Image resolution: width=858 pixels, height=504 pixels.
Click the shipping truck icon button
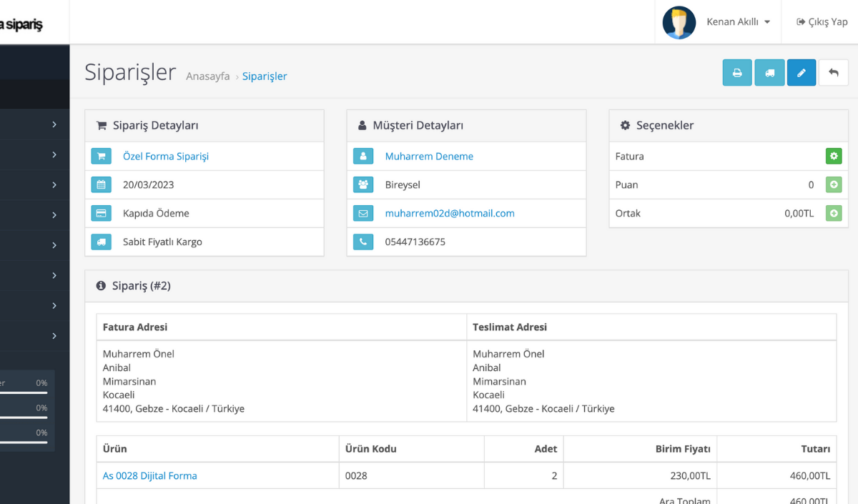click(x=769, y=73)
